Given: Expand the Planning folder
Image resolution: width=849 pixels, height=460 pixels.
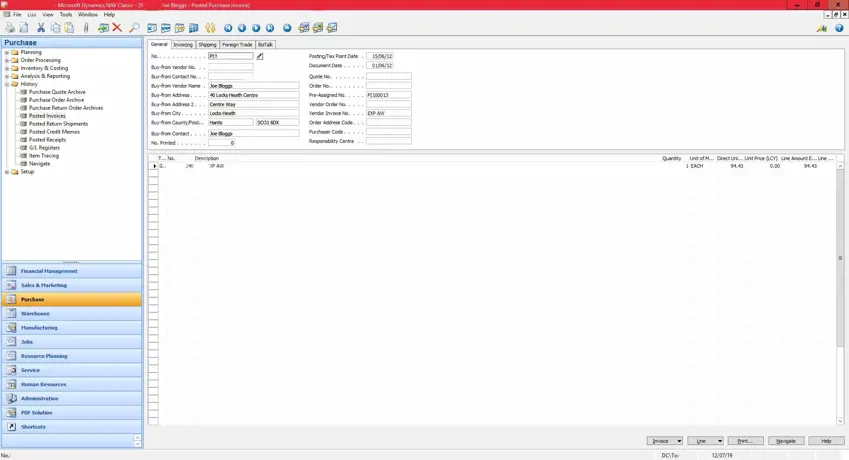Looking at the screenshot, I should [7, 52].
